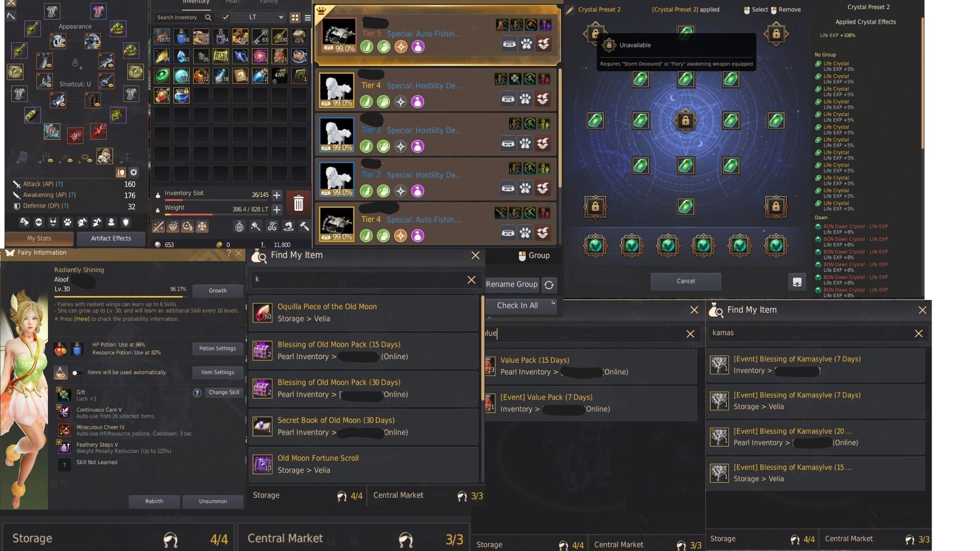Open the Artifact Effects tab
Image resolution: width=980 pixels, height=551 pixels.
[x=111, y=238]
